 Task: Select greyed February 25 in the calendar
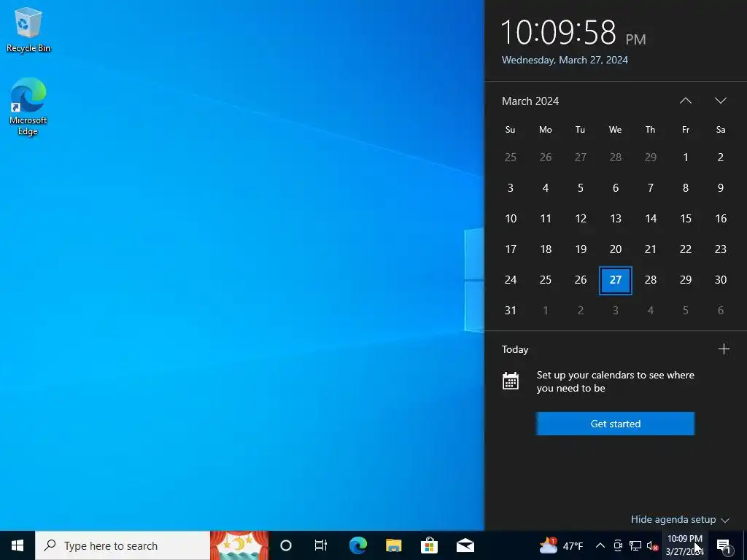tap(510, 157)
